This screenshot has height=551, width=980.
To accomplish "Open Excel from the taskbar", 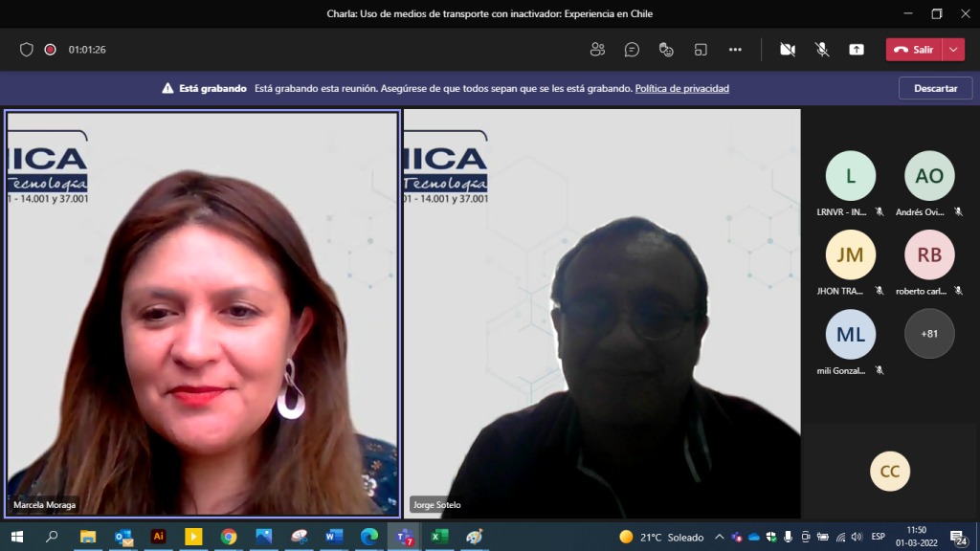I will point(439,537).
